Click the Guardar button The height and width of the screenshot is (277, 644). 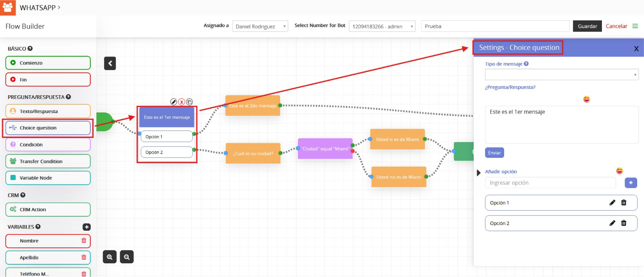click(587, 26)
